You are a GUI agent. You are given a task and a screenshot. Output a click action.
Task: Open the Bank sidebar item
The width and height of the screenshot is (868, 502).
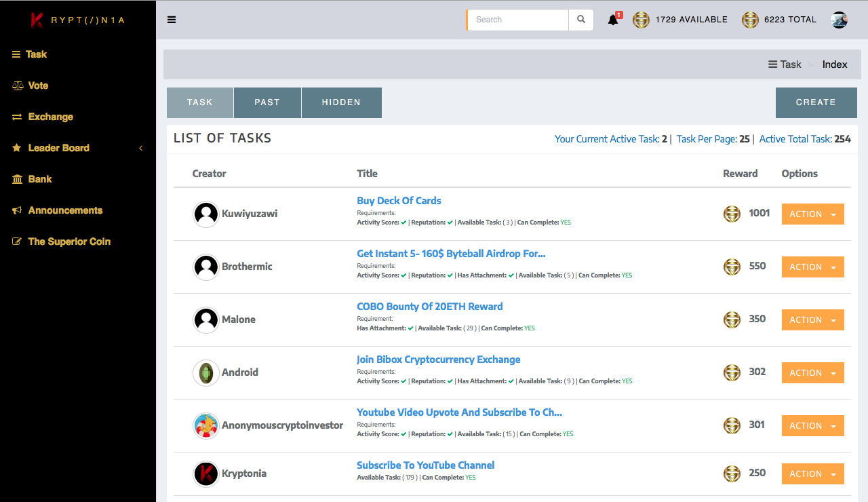(x=40, y=179)
